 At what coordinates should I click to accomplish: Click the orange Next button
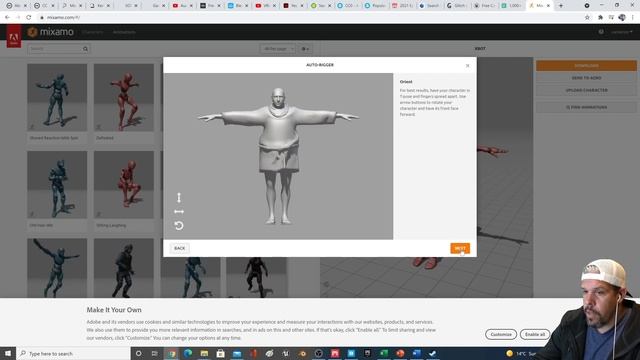(460, 248)
